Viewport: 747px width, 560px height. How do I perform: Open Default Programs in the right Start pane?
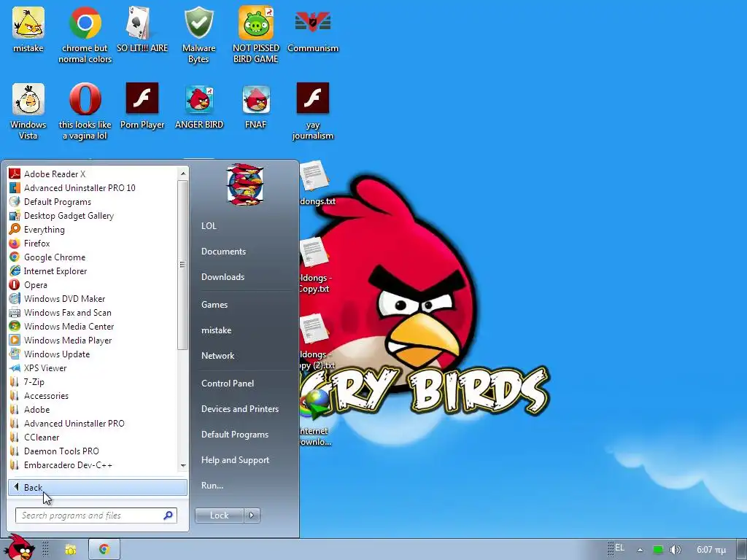(235, 435)
